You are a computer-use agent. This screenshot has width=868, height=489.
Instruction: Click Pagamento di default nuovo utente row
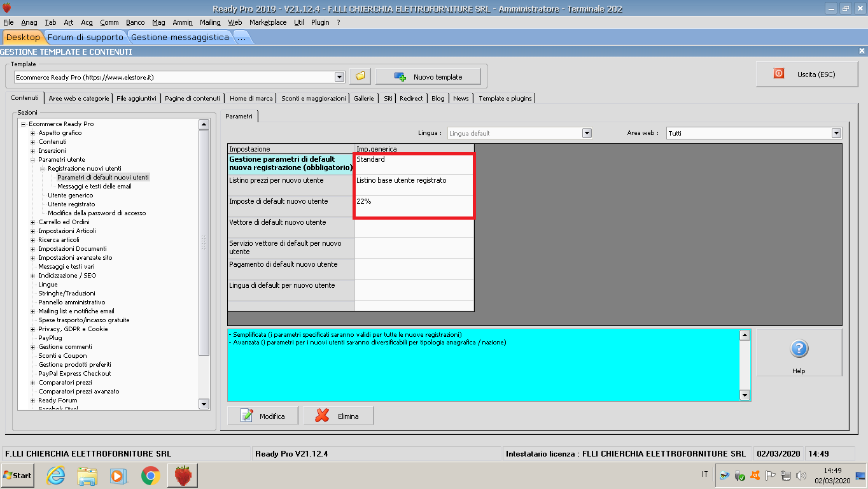point(351,269)
